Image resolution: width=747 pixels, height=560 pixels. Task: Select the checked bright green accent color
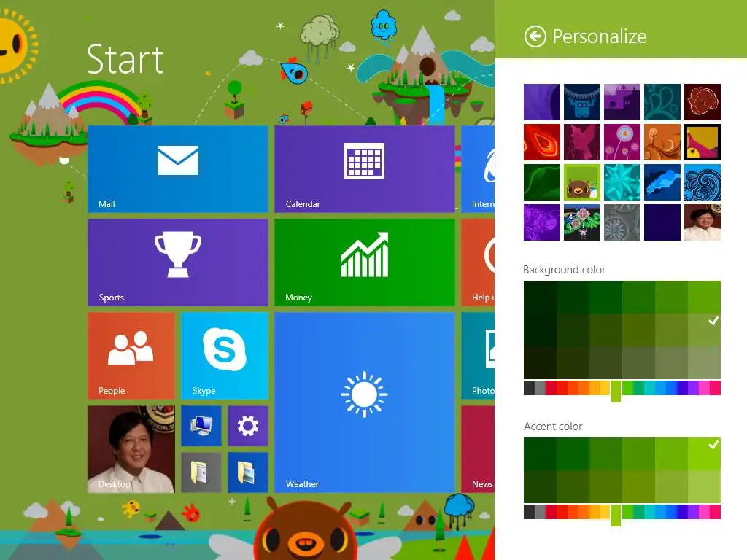point(704,454)
